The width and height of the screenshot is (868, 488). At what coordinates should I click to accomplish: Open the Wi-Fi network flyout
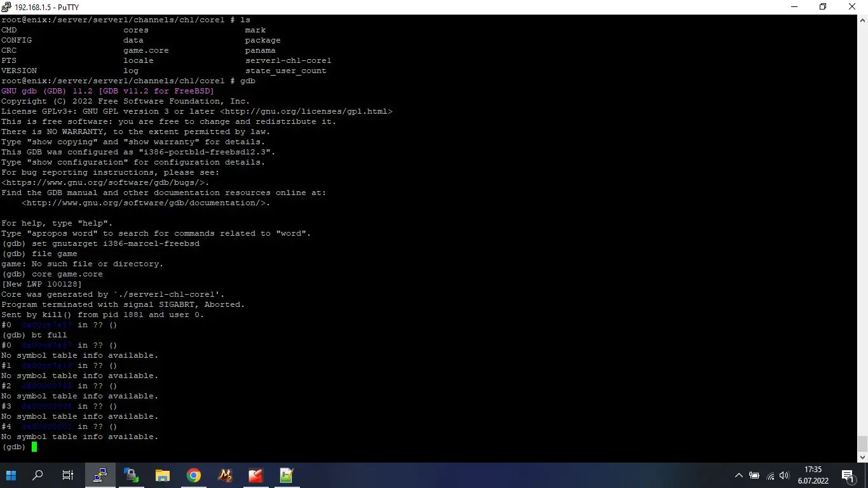point(770,475)
